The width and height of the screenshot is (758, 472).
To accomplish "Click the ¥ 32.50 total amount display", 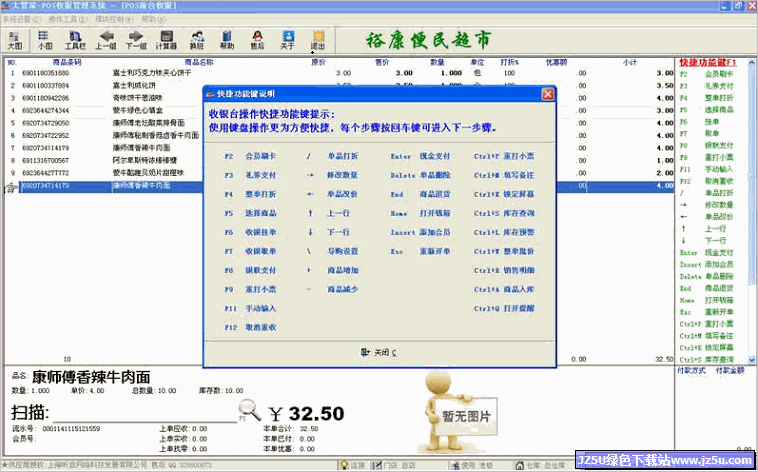I will (x=306, y=414).
